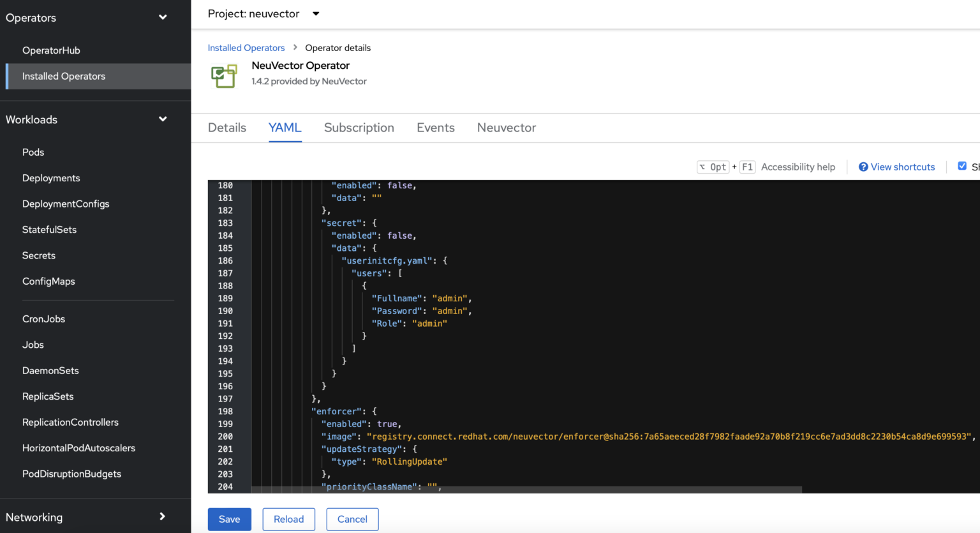Collapse the Operators sidebar section

click(x=163, y=18)
